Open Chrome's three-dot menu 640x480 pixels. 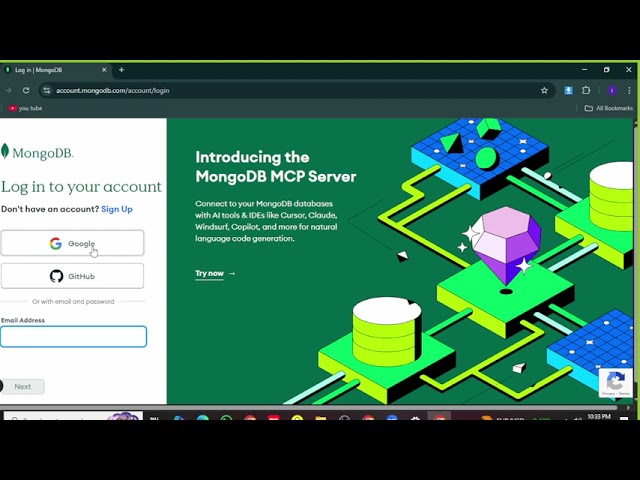(629, 90)
